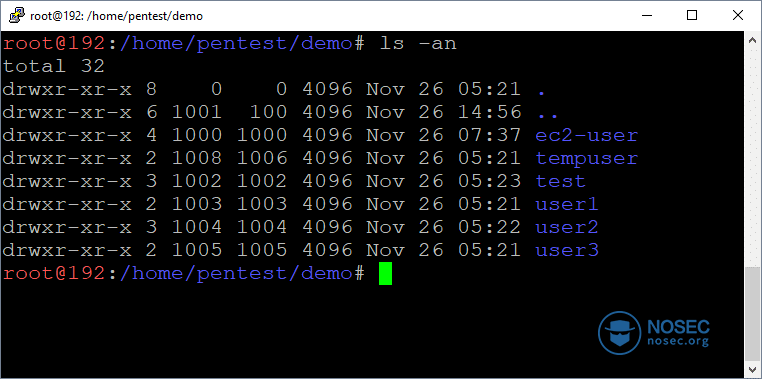Select the test directory name
Viewport: 762px width, 379px height.
[560, 181]
